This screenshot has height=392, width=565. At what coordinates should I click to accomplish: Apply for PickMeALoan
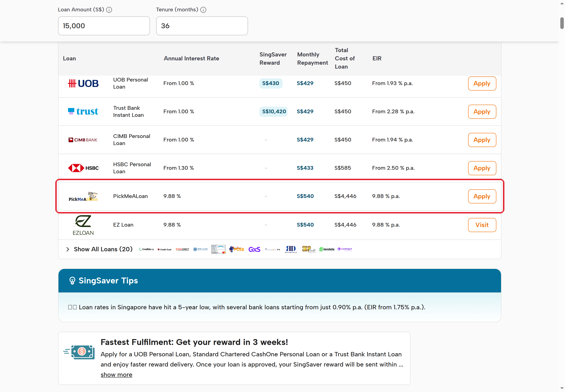click(482, 197)
